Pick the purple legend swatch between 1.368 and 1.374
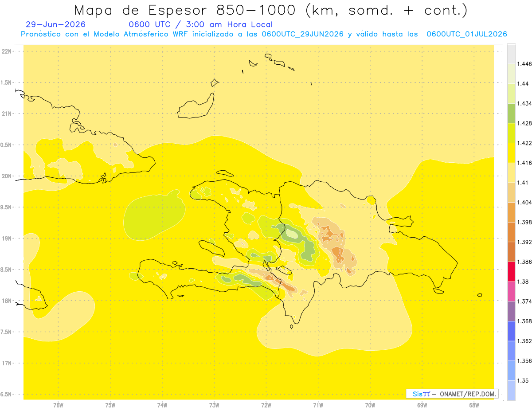The width and height of the screenshot is (532, 411). coord(511,311)
